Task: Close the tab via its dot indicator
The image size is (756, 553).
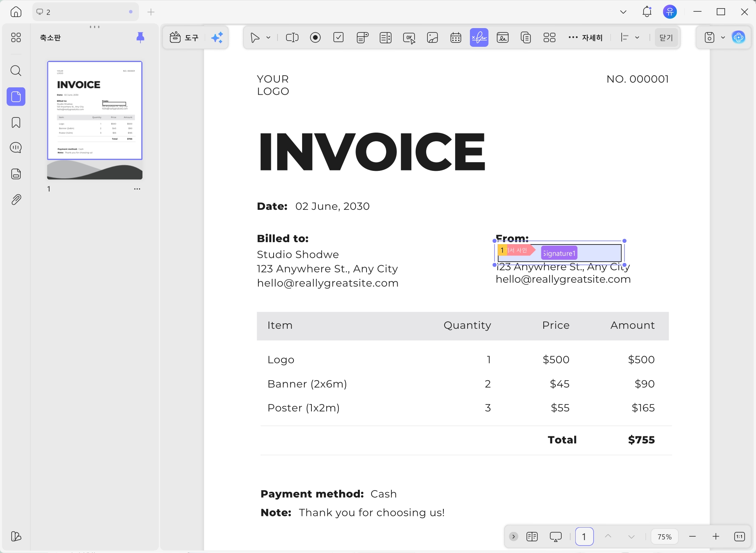Action: tap(131, 12)
